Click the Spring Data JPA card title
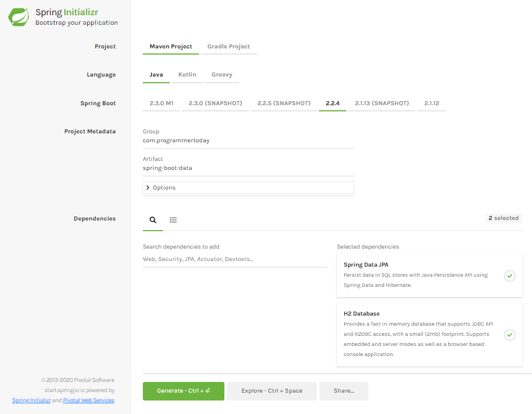 point(366,265)
